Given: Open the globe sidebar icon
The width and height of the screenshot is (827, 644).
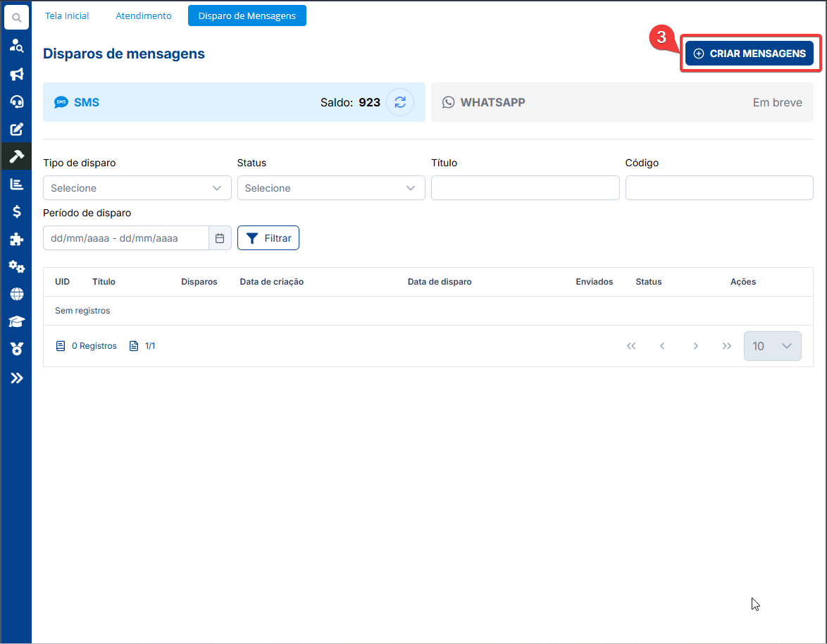Looking at the screenshot, I should click(x=16, y=294).
